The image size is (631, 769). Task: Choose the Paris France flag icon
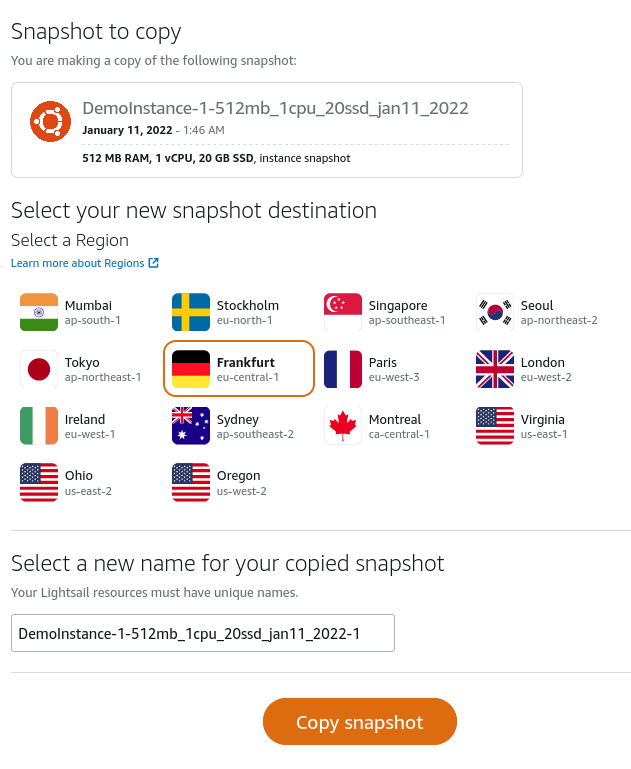pyautogui.click(x=343, y=369)
